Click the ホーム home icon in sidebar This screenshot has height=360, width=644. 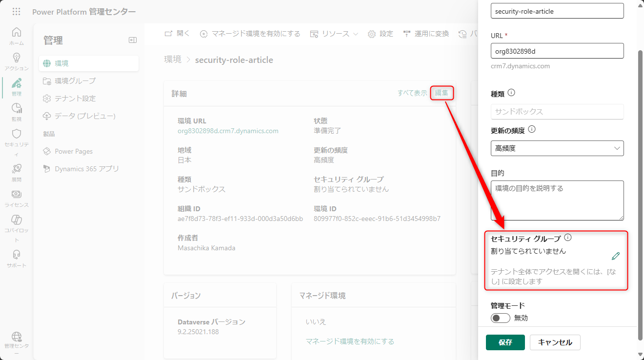(17, 33)
